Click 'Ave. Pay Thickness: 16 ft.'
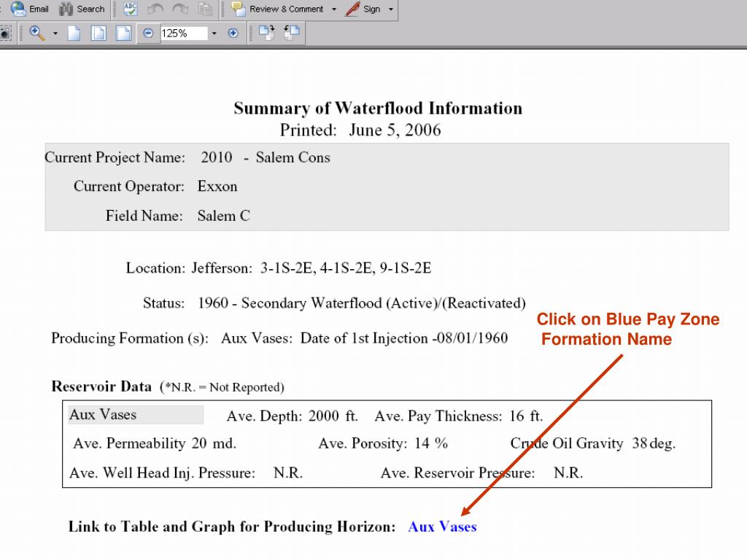 click(459, 416)
